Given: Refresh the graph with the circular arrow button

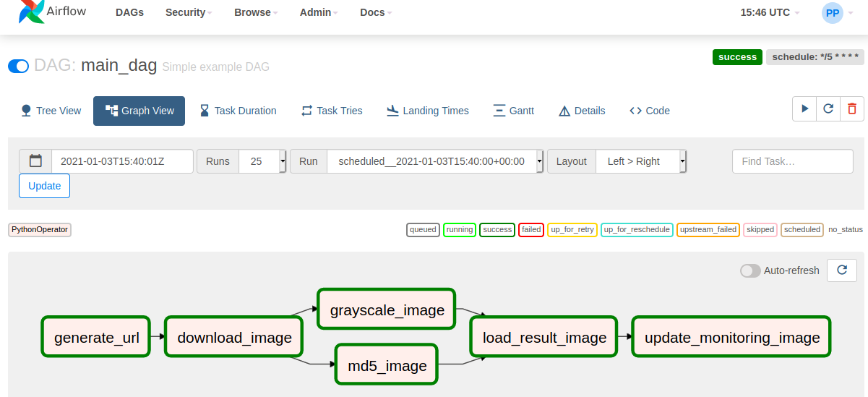Looking at the screenshot, I should (x=842, y=270).
